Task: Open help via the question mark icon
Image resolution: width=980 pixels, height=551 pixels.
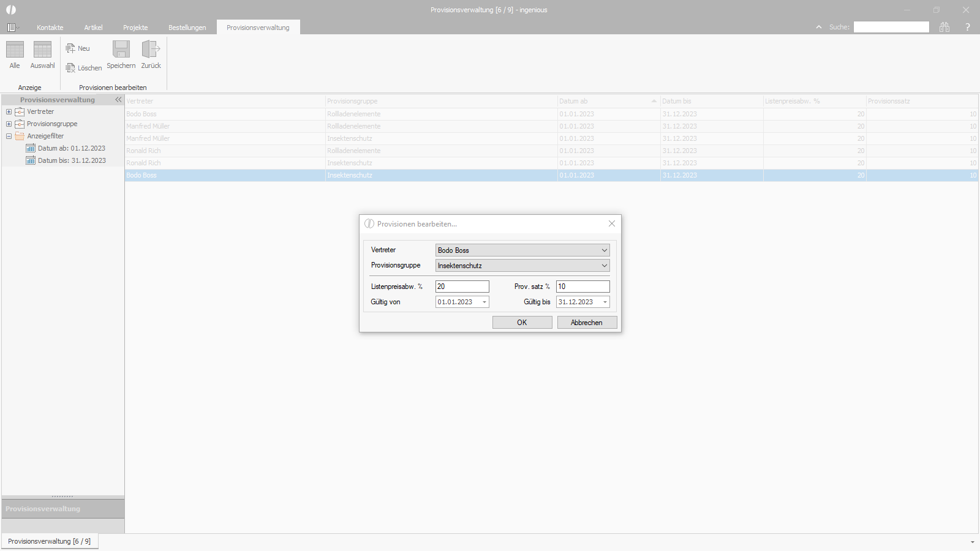Action: (x=968, y=27)
